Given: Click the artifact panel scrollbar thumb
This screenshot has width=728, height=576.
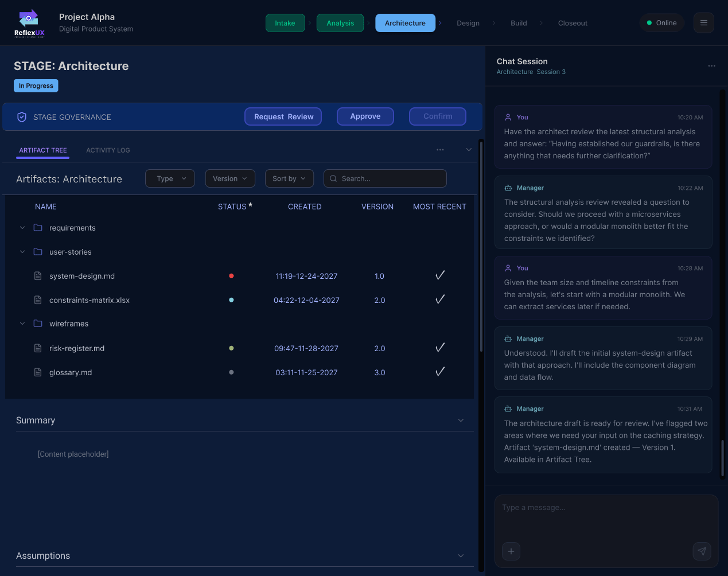Looking at the screenshot, I should point(481,246).
